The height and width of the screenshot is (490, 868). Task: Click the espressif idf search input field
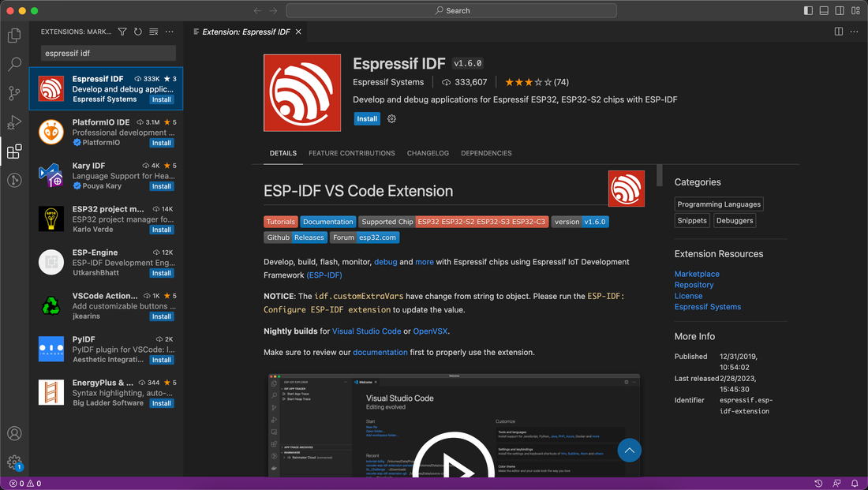pos(108,53)
